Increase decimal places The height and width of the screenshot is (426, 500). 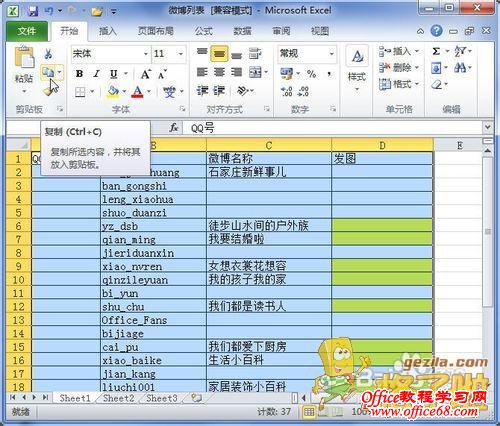click(x=287, y=91)
